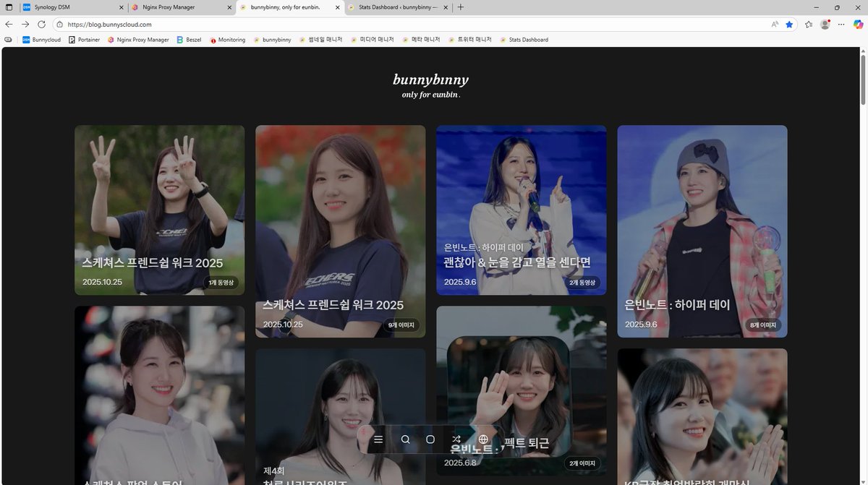Click date 2025.10.25 on 9개 이미지 card
This screenshot has width=868, height=485.
(x=283, y=325)
